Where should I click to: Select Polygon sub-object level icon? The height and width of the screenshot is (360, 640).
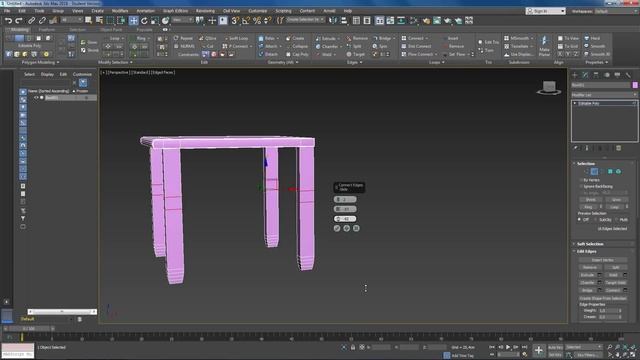click(x=610, y=171)
